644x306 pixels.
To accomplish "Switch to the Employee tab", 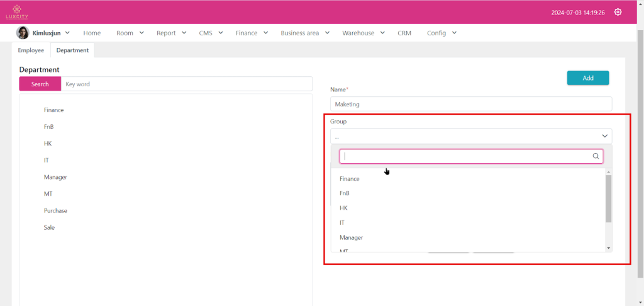I will (31, 50).
